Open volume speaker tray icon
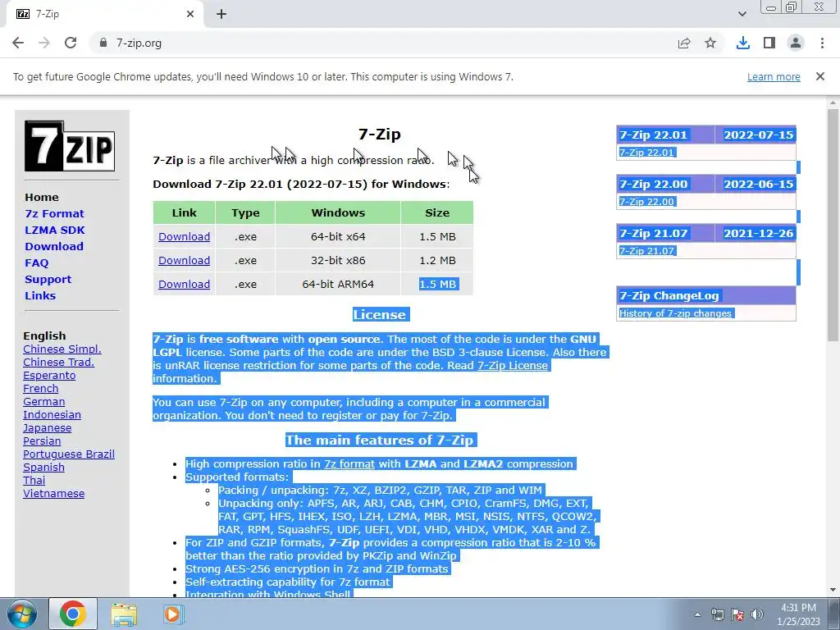The height and width of the screenshot is (630, 840). point(757,614)
